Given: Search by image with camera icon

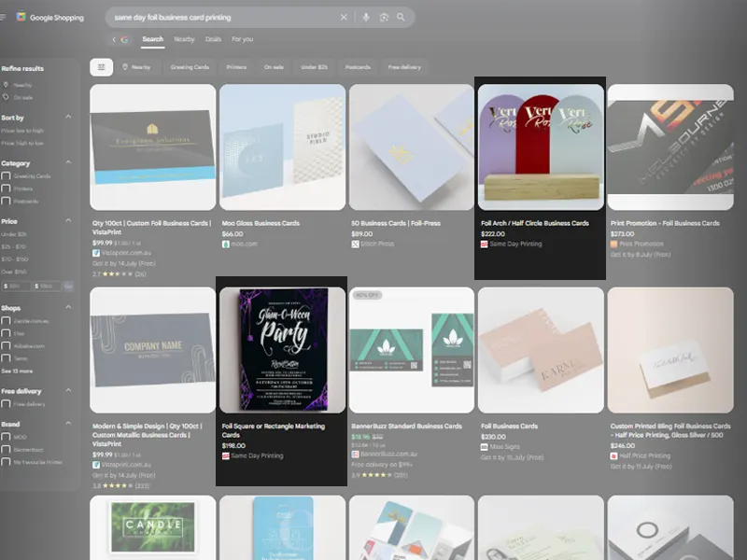Looking at the screenshot, I should click(x=384, y=17).
